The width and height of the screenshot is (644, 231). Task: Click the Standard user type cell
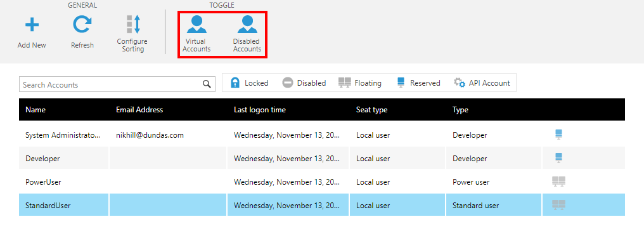(x=493, y=205)
